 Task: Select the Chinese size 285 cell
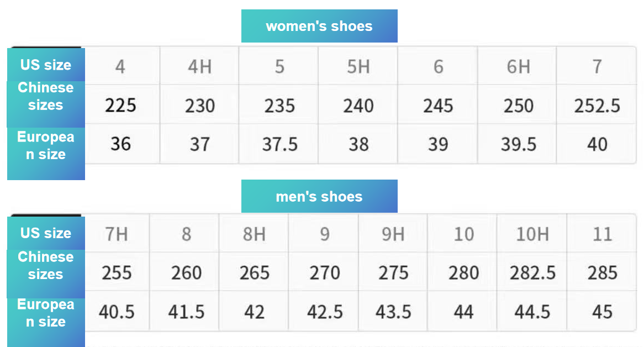tap(602, 272)
